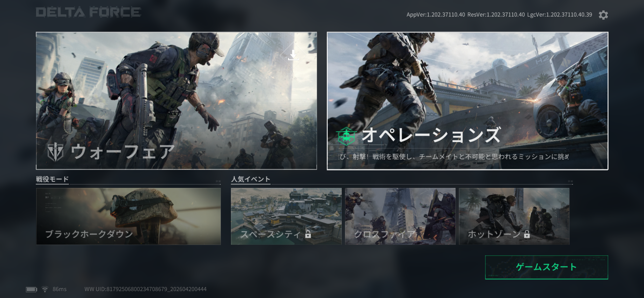Click the 86ms latency indicator
Viewport: 644px width, 298px height.
[60, 289]
